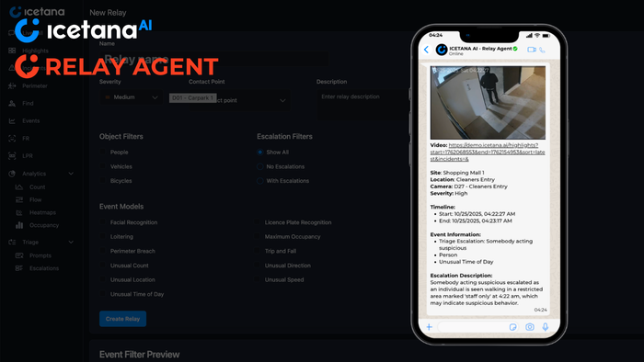
Task: Enable Perimeter Breach event model
Action: (103, 251)
